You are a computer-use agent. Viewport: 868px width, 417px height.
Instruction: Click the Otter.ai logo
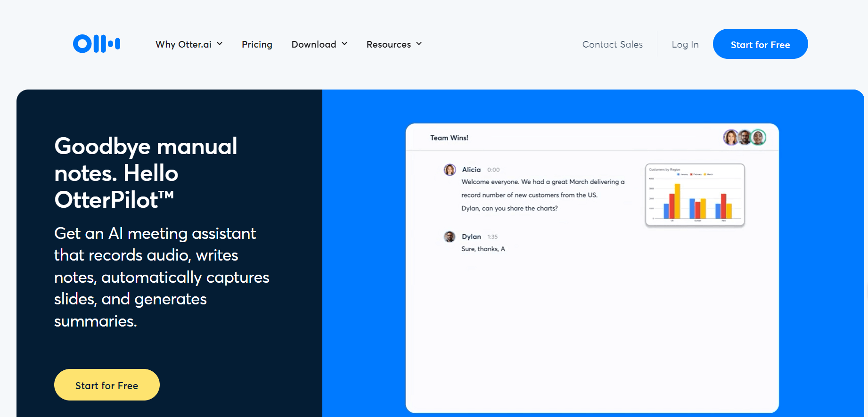pyautogui.click(x=97, y=44)
